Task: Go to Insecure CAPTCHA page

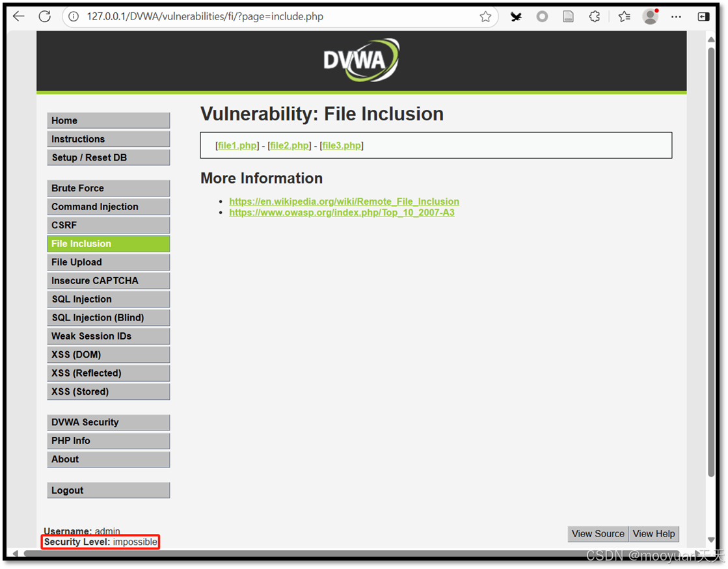Action: coord(108,281)
